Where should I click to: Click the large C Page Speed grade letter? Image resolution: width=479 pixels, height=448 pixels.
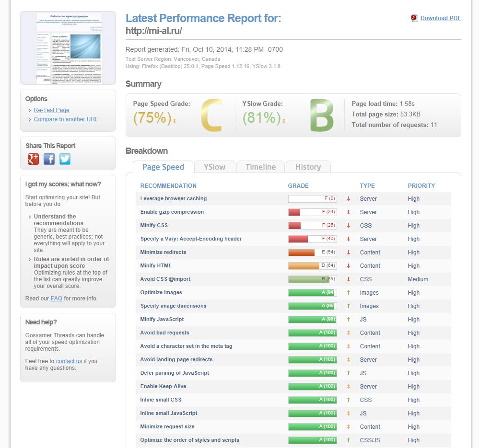coord(211,115)
